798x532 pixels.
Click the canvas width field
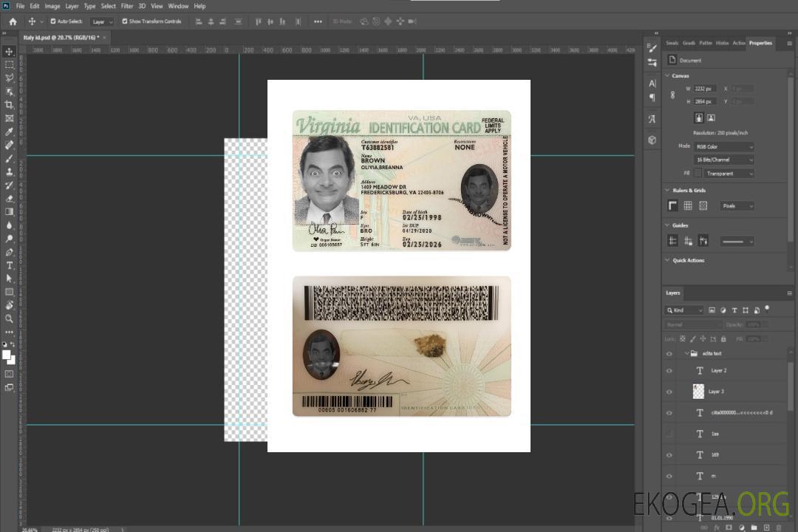click(704, 89)
